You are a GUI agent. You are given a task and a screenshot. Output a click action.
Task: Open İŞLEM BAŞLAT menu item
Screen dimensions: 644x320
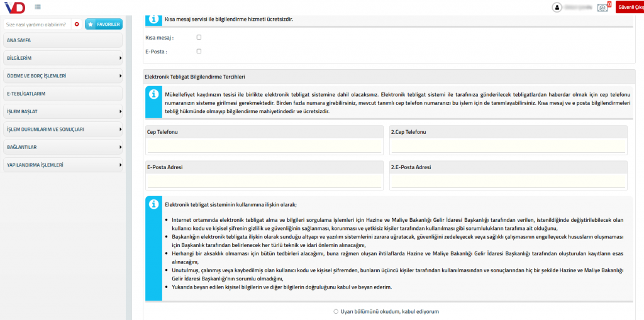tap(63, 111)
